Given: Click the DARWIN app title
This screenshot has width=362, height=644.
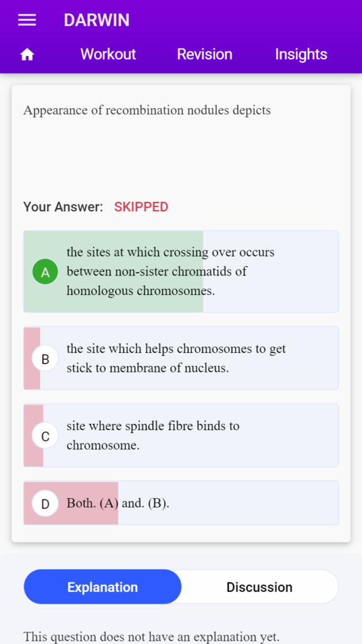Looking at the screenshot, I should [x=97, y=20].
